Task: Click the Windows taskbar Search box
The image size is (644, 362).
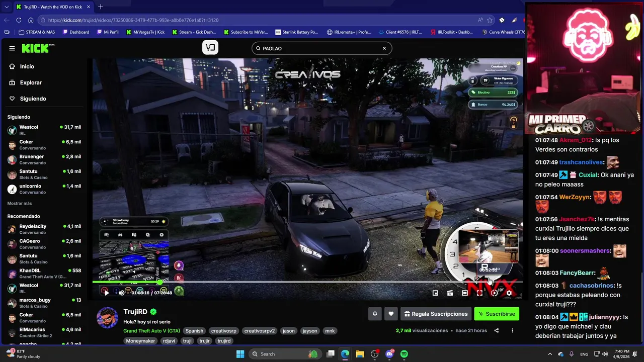Action: coord(285,354)
